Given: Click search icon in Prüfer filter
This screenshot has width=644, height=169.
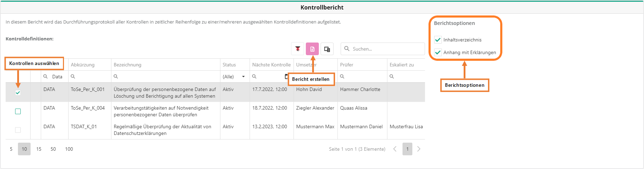Looking at the screenshot, I should pyautogui.click(x=342, y=76).
